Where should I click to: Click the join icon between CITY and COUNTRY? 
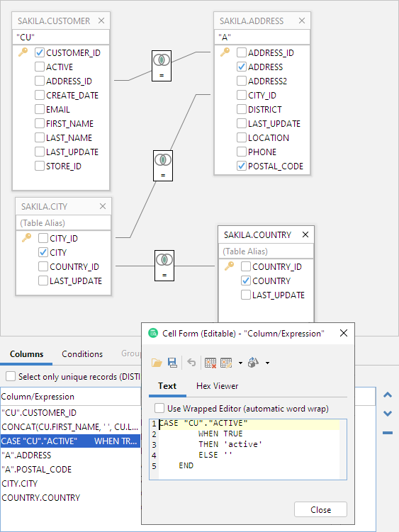(x=164, y=266)
